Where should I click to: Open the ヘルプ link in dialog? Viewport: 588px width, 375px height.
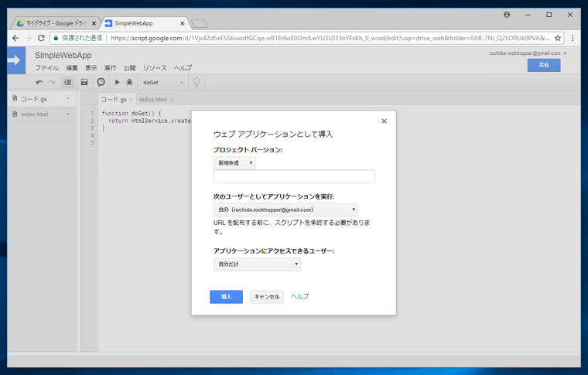coord(299,296)
